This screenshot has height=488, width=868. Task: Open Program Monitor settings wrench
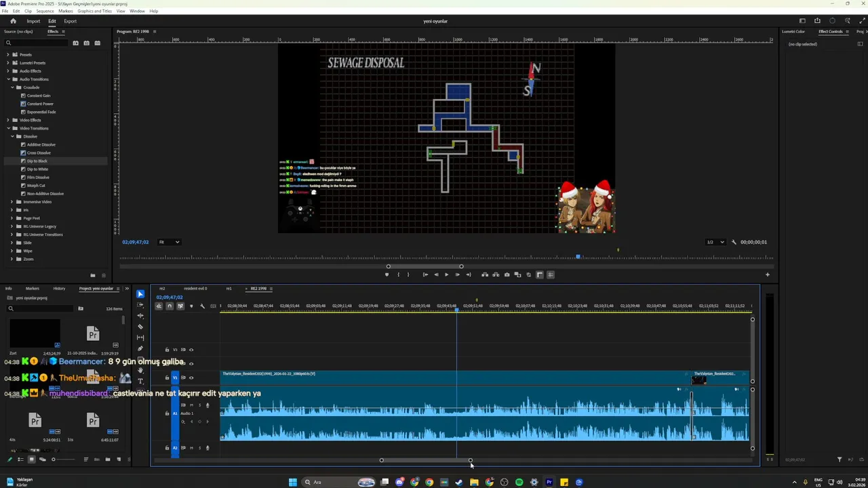[x=734, y=242]
